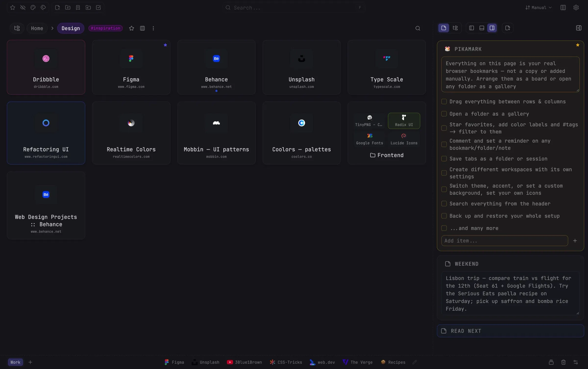Open CSS-Tricks from the bottom dock
Image resolution: width=588 pixels, height=369 pixels.
(x=286, y=362)
